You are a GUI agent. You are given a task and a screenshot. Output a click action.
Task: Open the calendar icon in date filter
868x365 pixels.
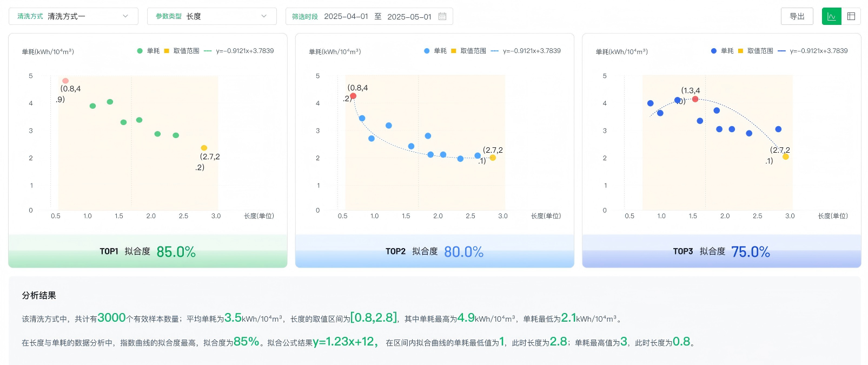(x=442, y=16)
